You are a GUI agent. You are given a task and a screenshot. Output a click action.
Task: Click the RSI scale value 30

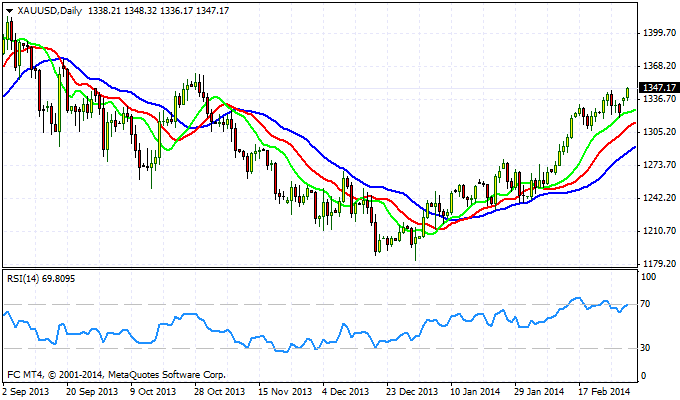click(645, 348)
